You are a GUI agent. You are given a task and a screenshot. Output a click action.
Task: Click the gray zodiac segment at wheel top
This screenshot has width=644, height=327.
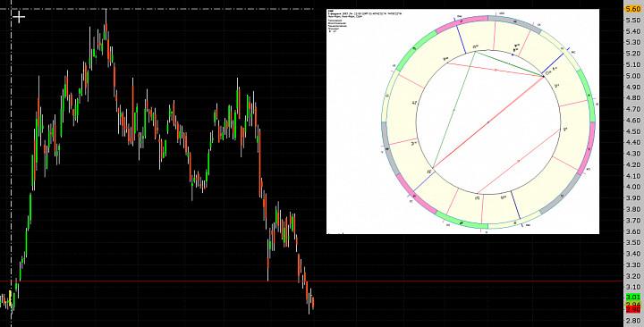tap(513, 22)
